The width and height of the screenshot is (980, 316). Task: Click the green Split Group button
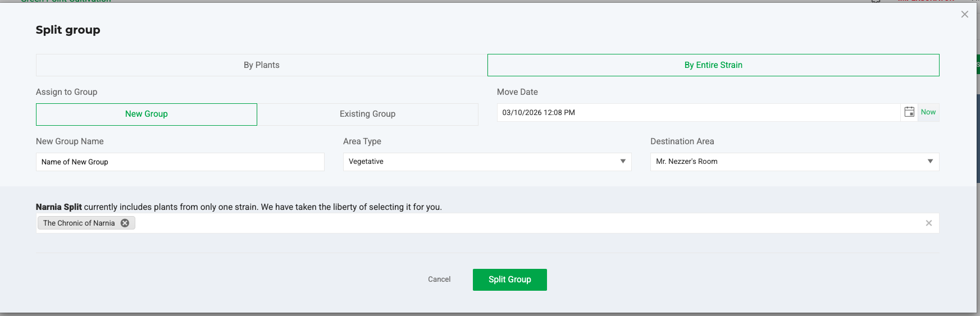509,280
